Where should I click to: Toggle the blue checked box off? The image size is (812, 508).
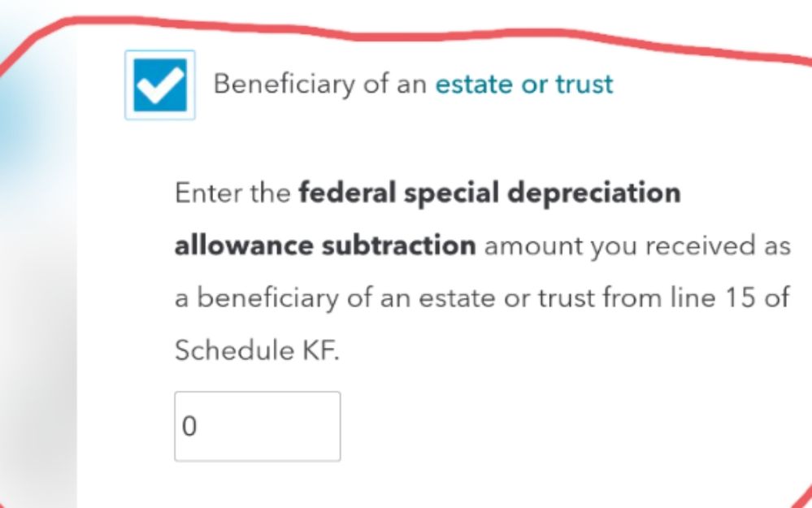(159, 85)
